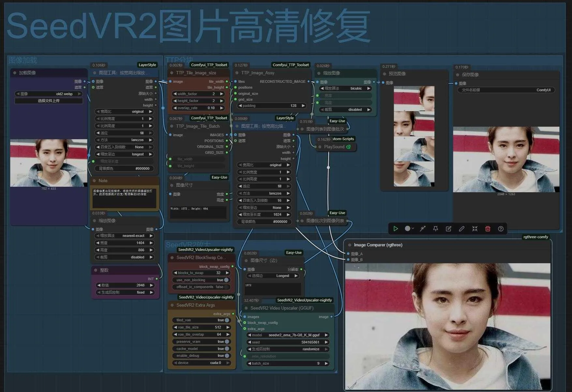
Task: Toggle enable_debug switch
Action: click(227, 356)
